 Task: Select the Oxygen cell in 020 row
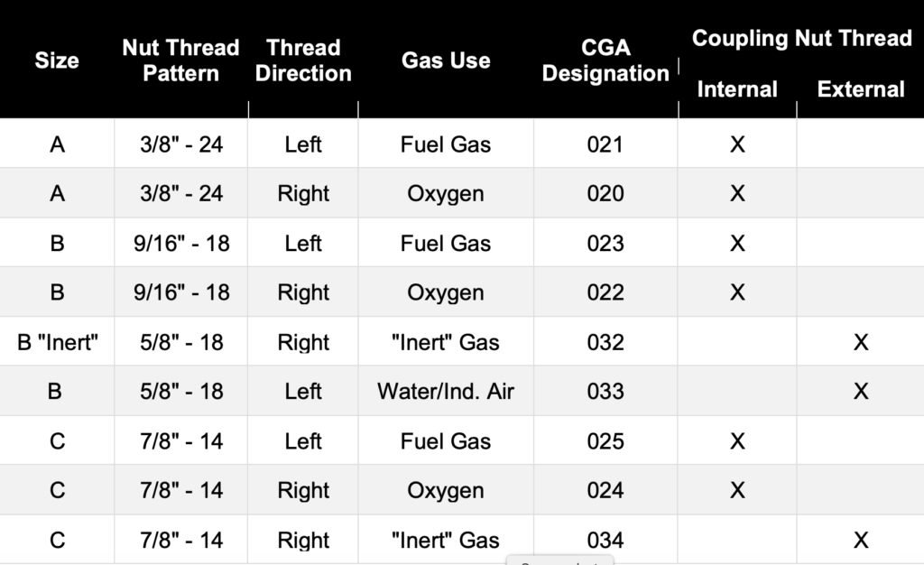[446, 193]
